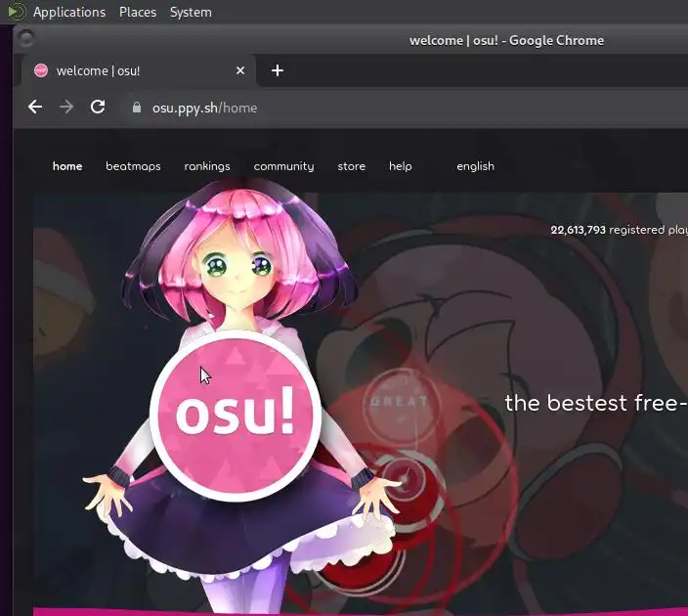
Task: Open the beatmaps nav menu
Action: click(133, 166)
